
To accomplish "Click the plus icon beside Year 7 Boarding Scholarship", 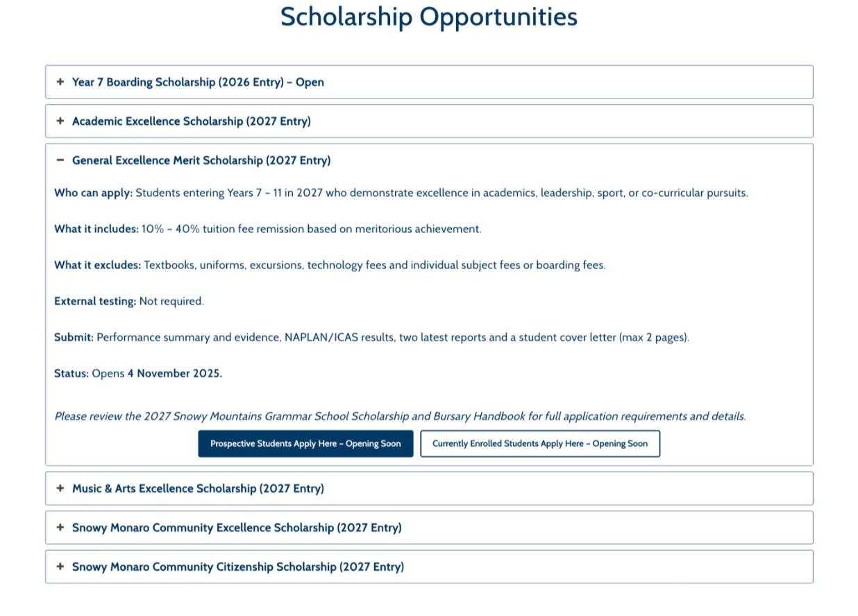I will tap(60, 82).
